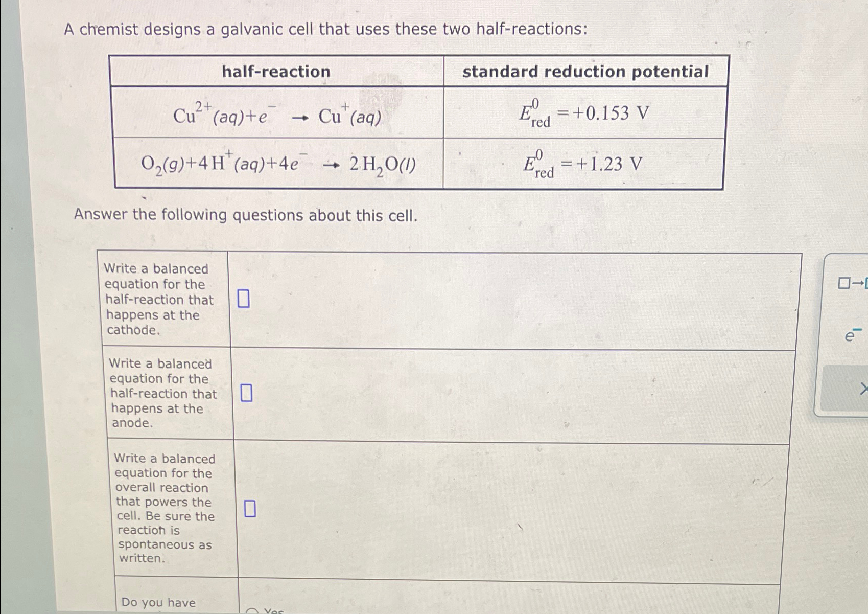Open the answer entry field for the overall reaction
This screenshot has width=868, height=614.
click(x=251, y=508)
